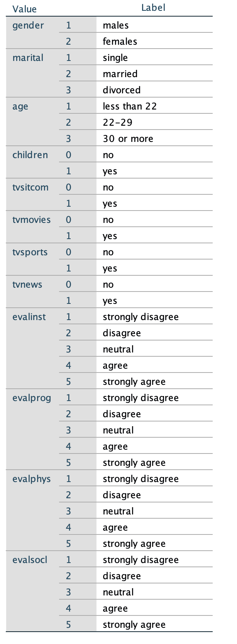Select the evalprog variable name
This screenshot has width=237, height=644.
pyautogui.click(x=32, y=398)
